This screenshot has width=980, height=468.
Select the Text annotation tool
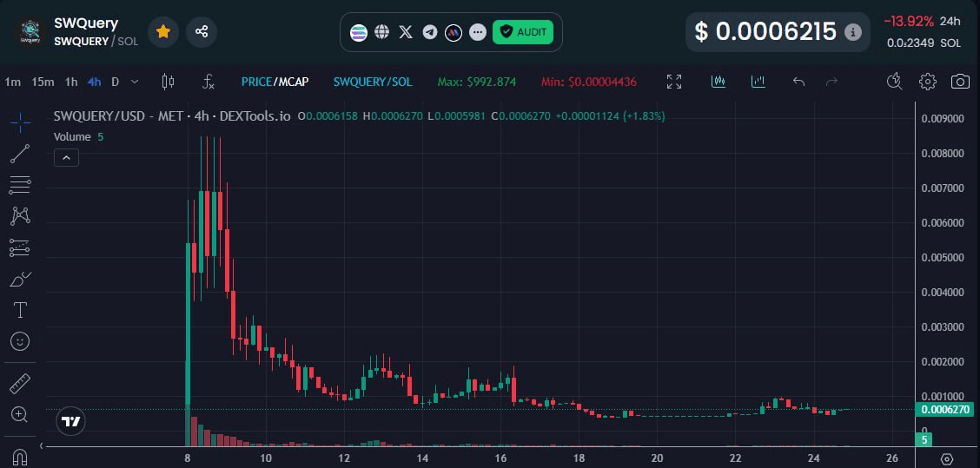(20, 310)
